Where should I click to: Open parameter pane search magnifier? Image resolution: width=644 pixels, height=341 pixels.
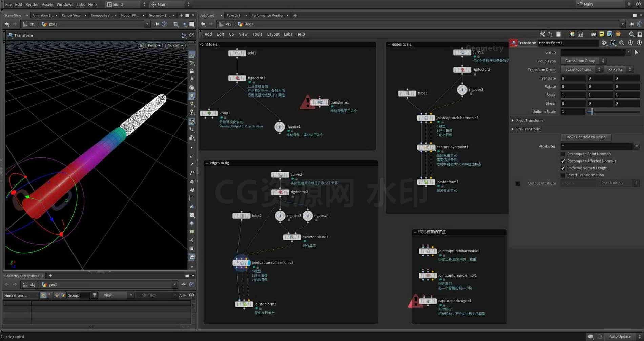point(622,43)
